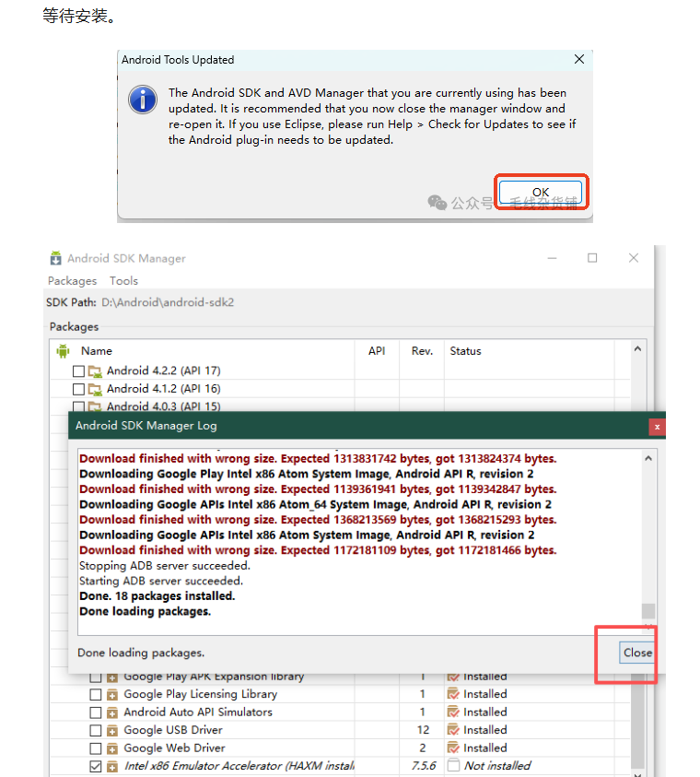Viewport: 700px width, 777px height.
Task: Click the Android robot icon beside Name header
Action: pyautogui.click(x=63, y=351)
